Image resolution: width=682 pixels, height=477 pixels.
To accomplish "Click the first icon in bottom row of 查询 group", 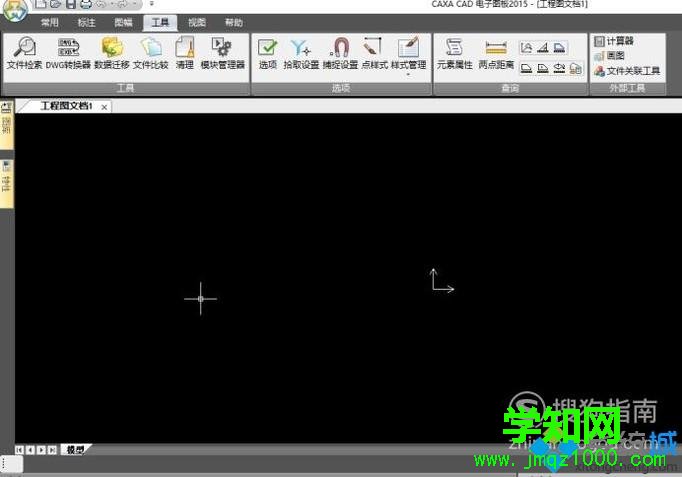I will click(526, 68).
